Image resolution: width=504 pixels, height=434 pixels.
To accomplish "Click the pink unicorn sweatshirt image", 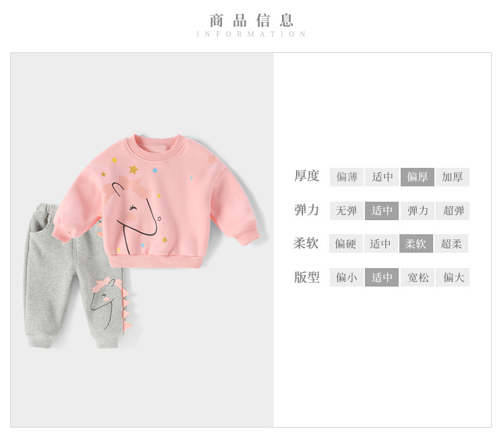I will pyautogui.click(x=156, y=201).
